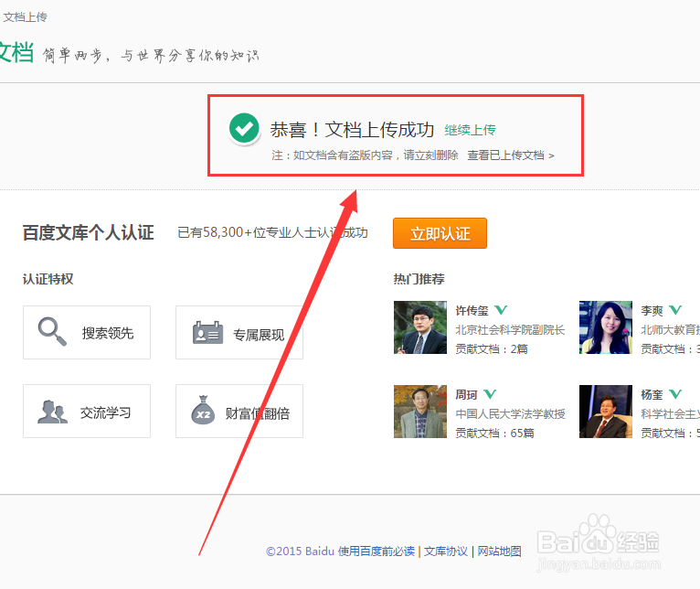The image size is (700, 589).
Task: Open 许传玺 profile photo
Action: 420,327
